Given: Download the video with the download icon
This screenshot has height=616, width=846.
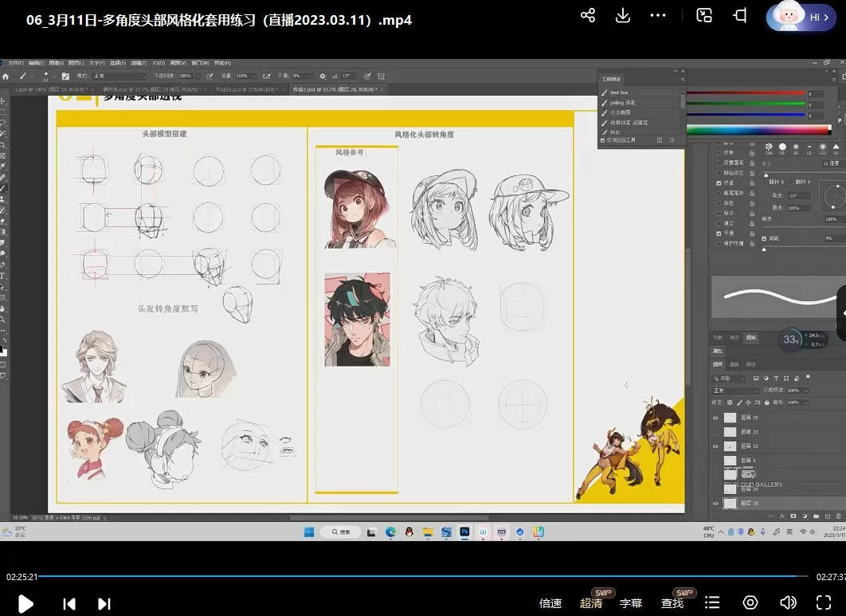Looking at the screenshot, I should 623,15.
